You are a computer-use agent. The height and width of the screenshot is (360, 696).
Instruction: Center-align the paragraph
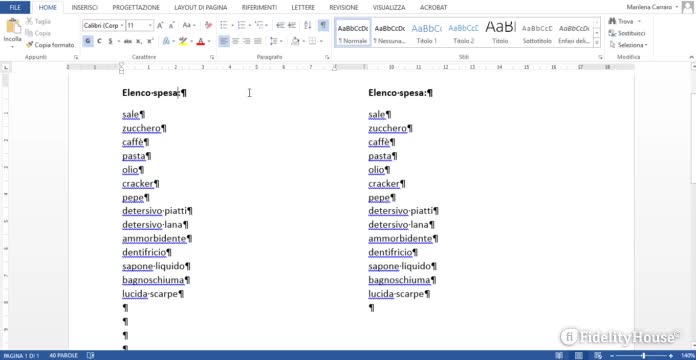(236, 41)
